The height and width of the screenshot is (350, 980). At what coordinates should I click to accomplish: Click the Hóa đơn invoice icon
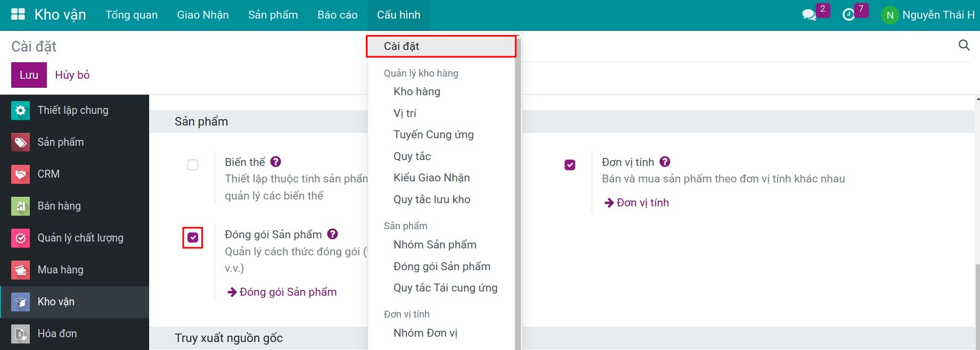20,334
